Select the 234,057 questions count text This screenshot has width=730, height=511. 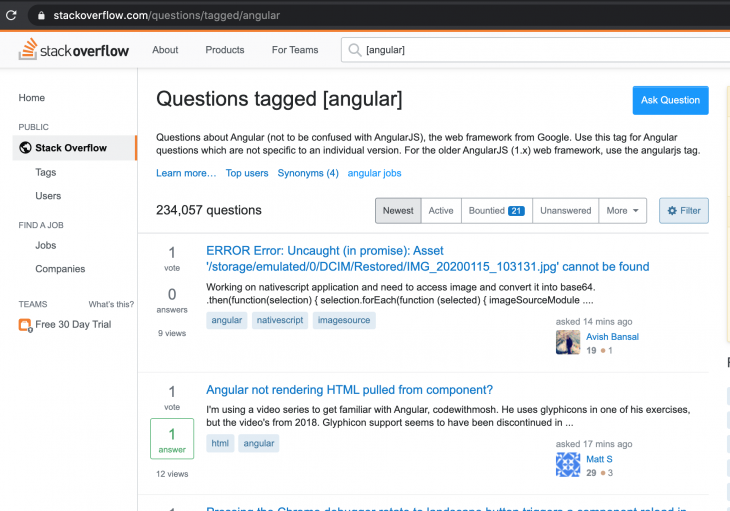coord(209,210)
